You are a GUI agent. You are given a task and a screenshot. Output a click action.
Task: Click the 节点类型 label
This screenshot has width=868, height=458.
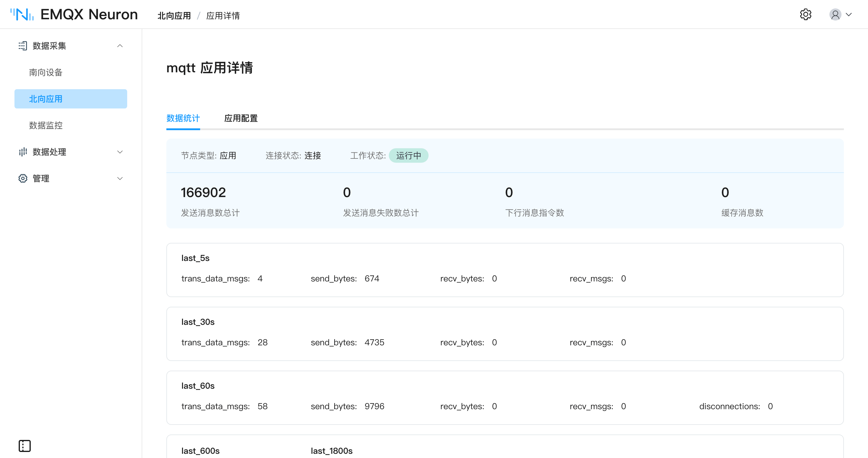[x=199, y=155]
